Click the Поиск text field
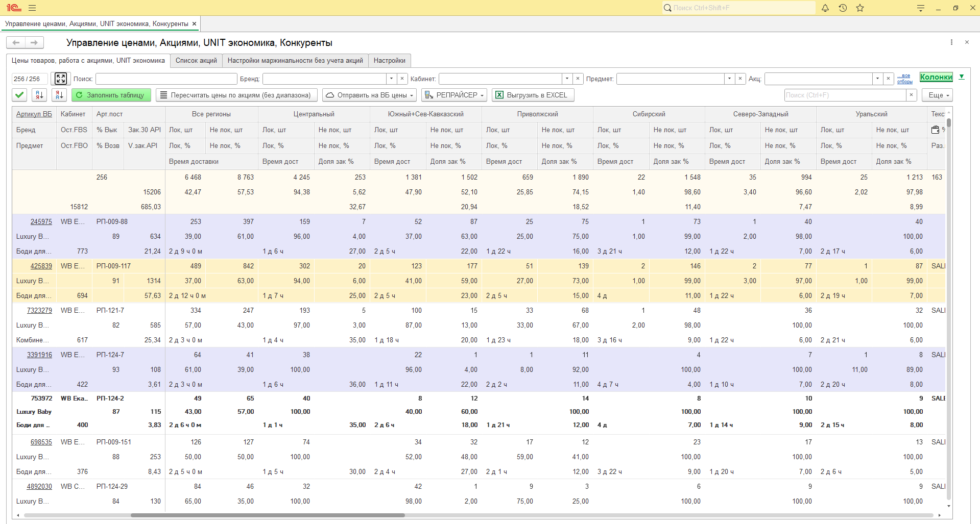 (x=166, y=79)
